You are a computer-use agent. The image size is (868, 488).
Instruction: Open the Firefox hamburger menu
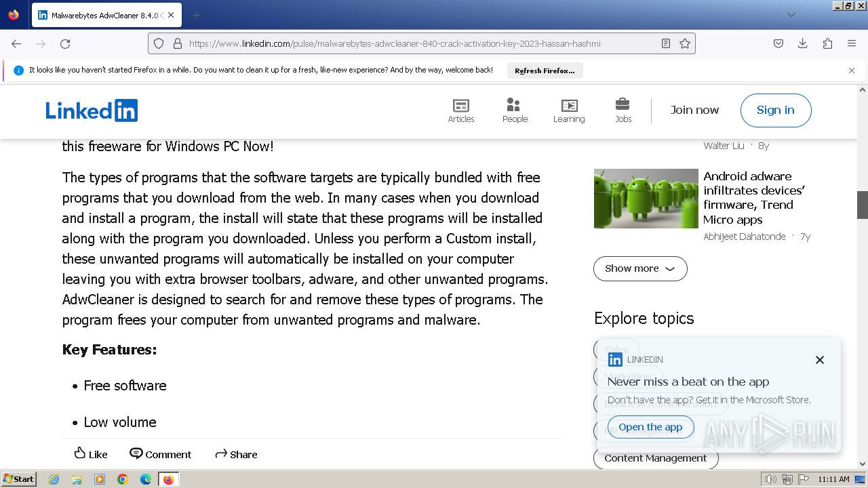[x=852, y=43]
